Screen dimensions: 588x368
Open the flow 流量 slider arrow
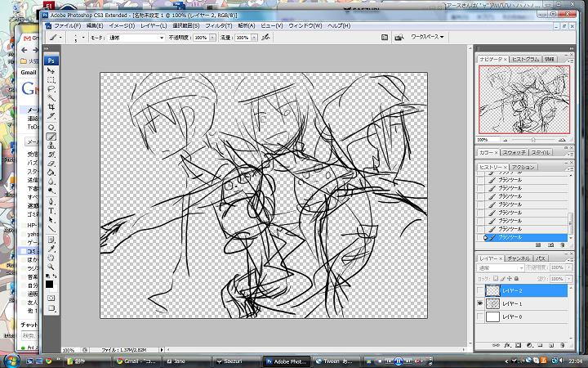(254, 38)
